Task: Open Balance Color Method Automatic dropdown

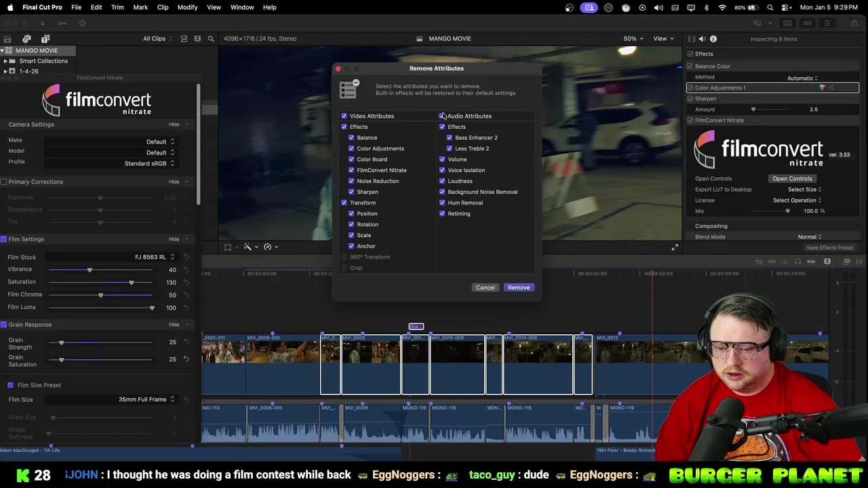Action: [x=802, y=78]
